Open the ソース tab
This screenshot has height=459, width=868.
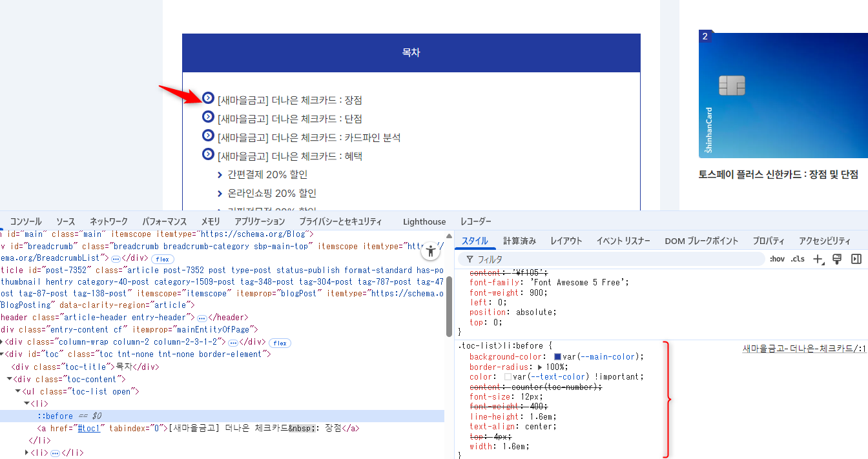click(66, 221)
